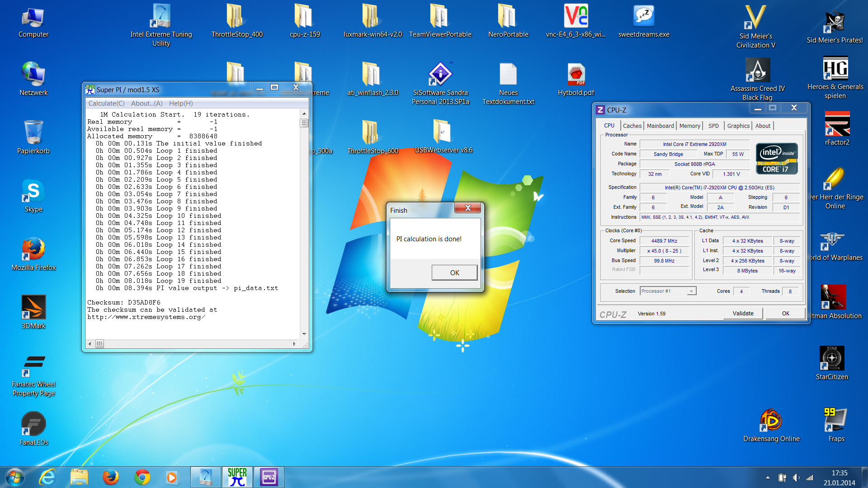The height and width of the screenshot is (488, 868).
Task: Switch to the Memory tab in CPU-Z
Action: tap(689, 126)
